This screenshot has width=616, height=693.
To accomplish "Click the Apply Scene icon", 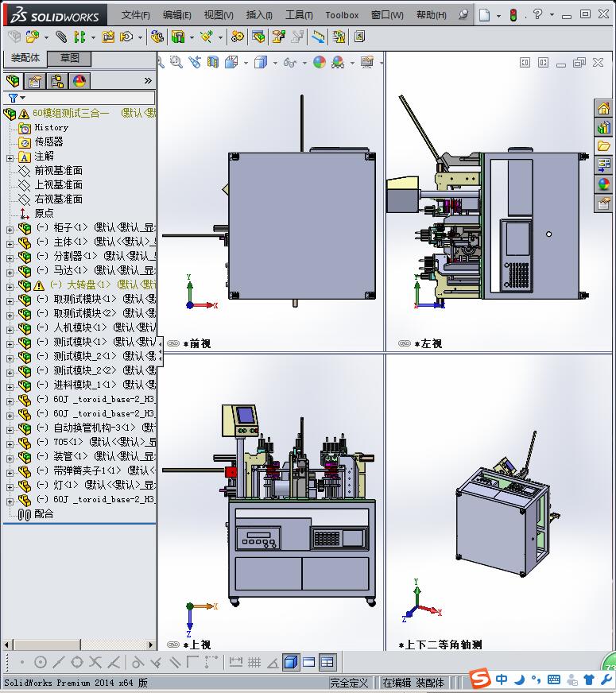I will [x=338, y=62].
